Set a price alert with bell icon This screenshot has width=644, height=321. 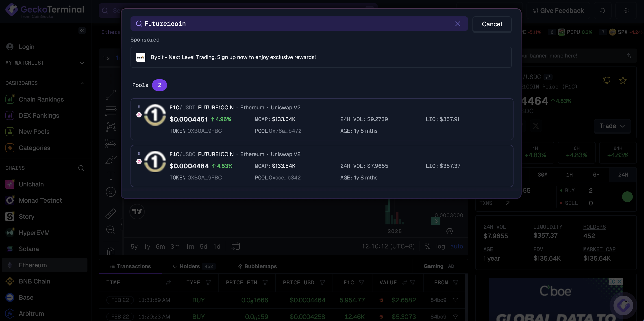(607, 81)
